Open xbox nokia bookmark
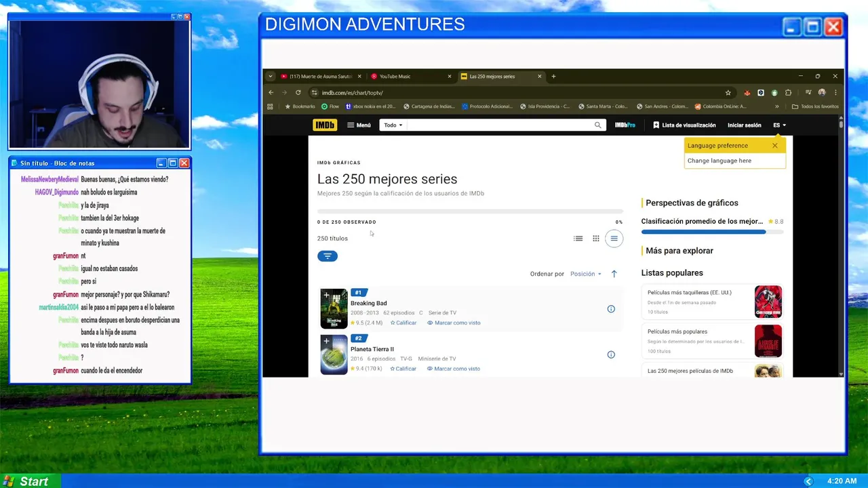 (x=371, y=106)
